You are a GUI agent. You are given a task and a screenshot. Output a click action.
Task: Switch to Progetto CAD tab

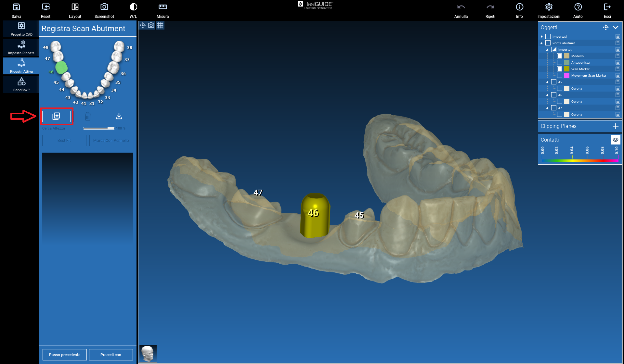pos(21,29)
